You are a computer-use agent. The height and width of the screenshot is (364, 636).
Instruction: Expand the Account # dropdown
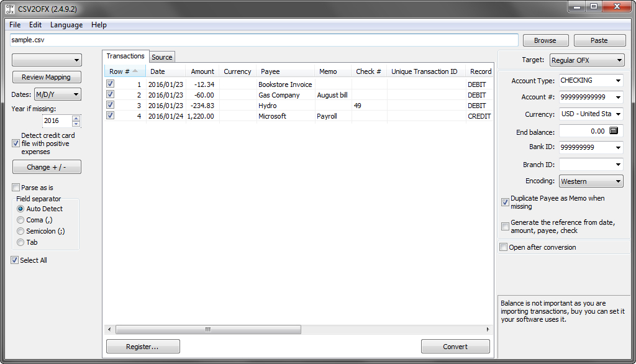(618, 98)
